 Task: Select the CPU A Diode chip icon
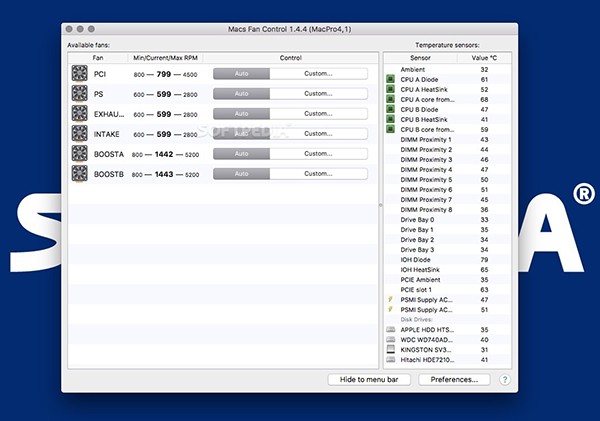tap(391, 79)
